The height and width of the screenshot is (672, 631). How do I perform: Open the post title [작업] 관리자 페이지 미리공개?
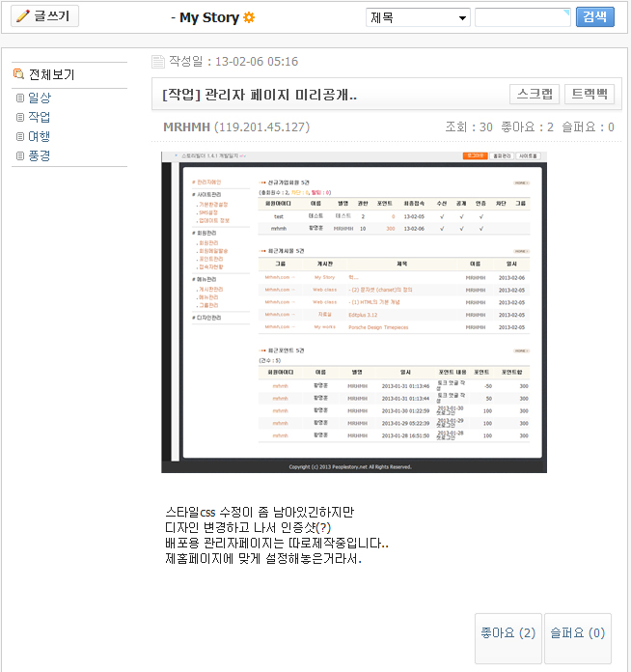[x=261, y=95]
